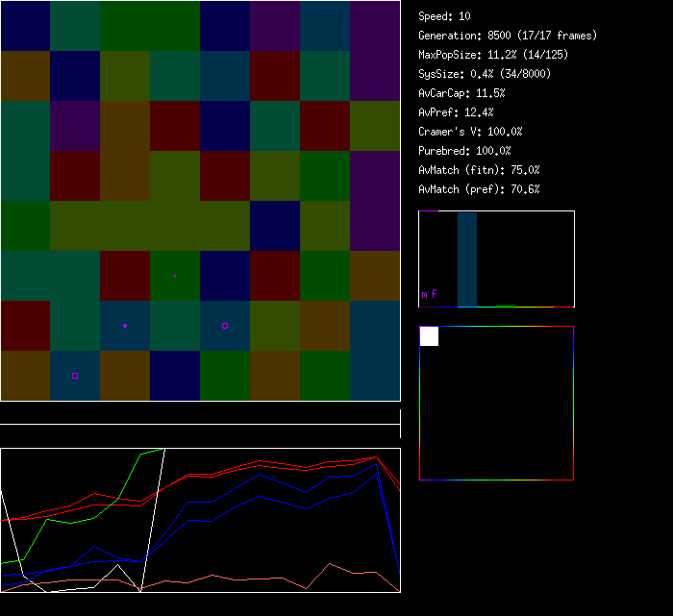
Task: Select the Generation: 8500 counter text
Action: [508, 36]
